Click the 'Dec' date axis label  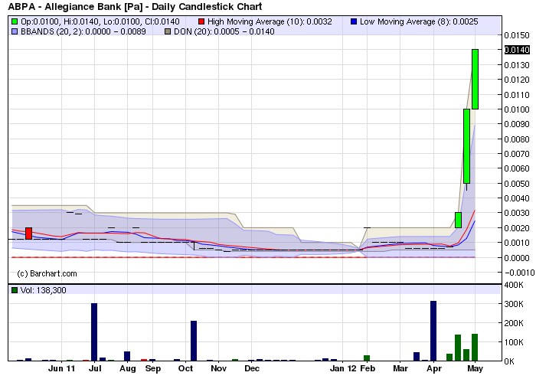click(252, 369)
